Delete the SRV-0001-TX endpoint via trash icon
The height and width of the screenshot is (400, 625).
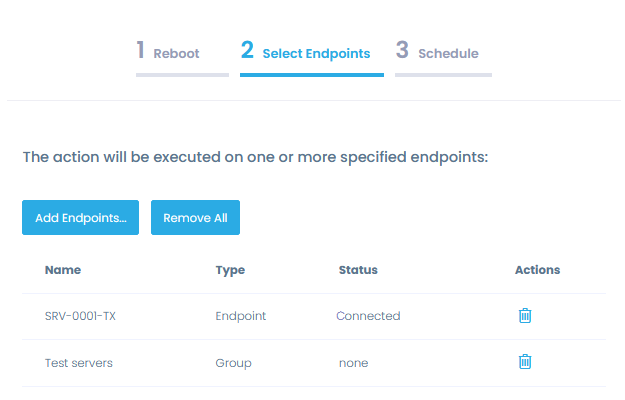pyautogui.click(x=525, y=316)
